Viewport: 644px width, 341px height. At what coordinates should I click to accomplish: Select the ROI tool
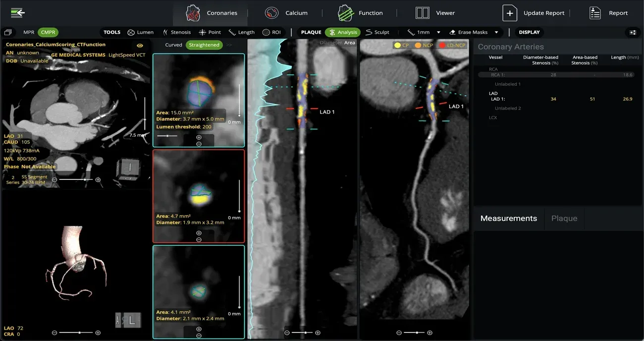coord(272,32)
